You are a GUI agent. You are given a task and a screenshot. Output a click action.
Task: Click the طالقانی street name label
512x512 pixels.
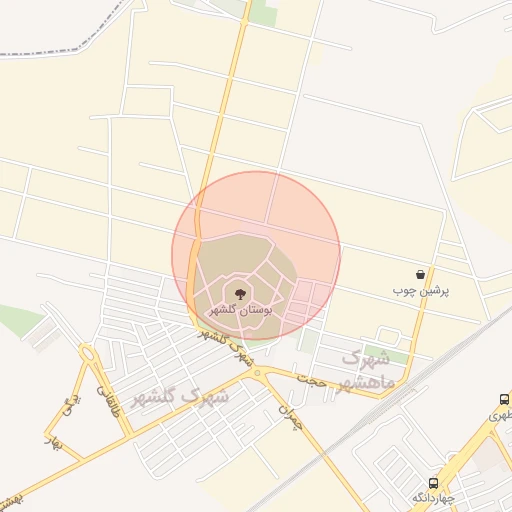pos(108,401)
